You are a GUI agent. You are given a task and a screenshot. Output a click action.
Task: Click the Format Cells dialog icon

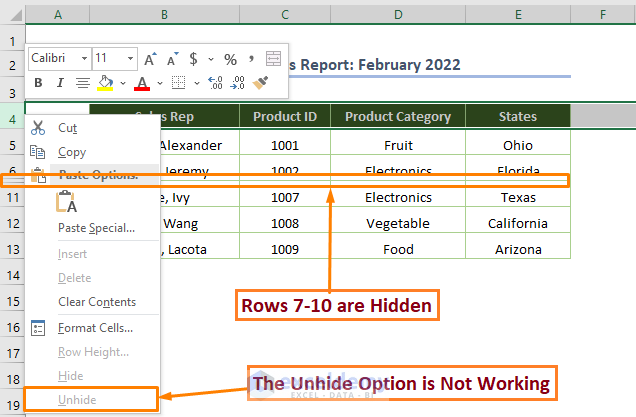pos(38,328)
